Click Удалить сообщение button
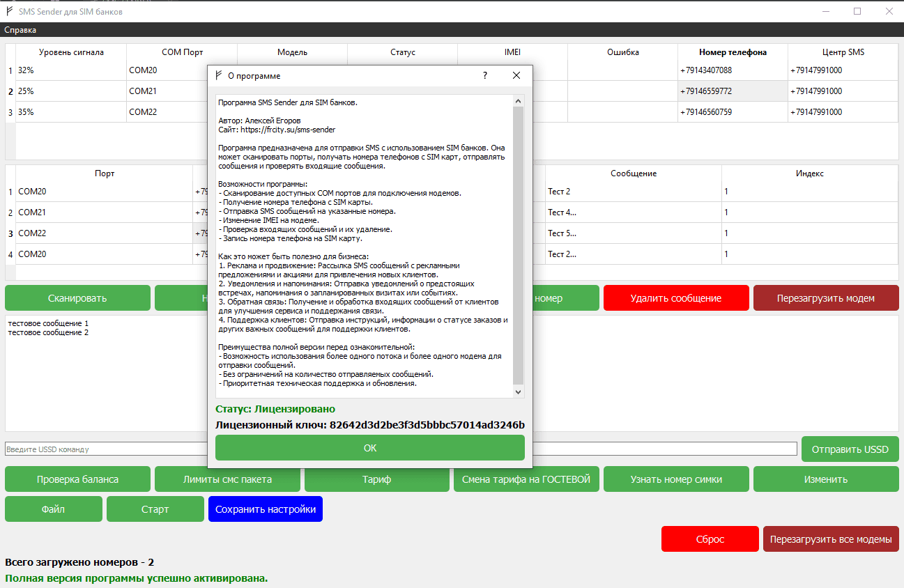The width and height of the screenshot is (904, 588). [x=676, y=298]
